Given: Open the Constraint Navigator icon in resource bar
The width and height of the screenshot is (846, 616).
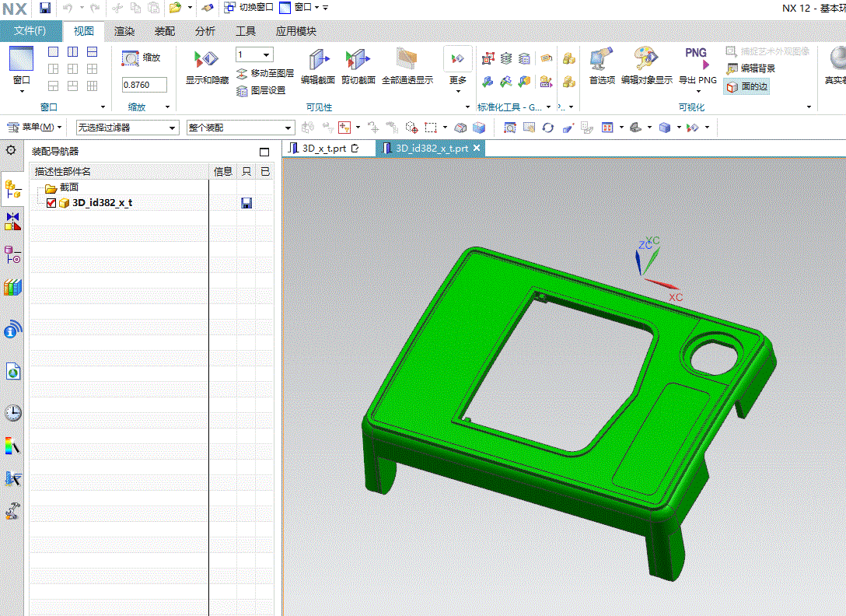Looking at the screenshot, I should (13, 222).
